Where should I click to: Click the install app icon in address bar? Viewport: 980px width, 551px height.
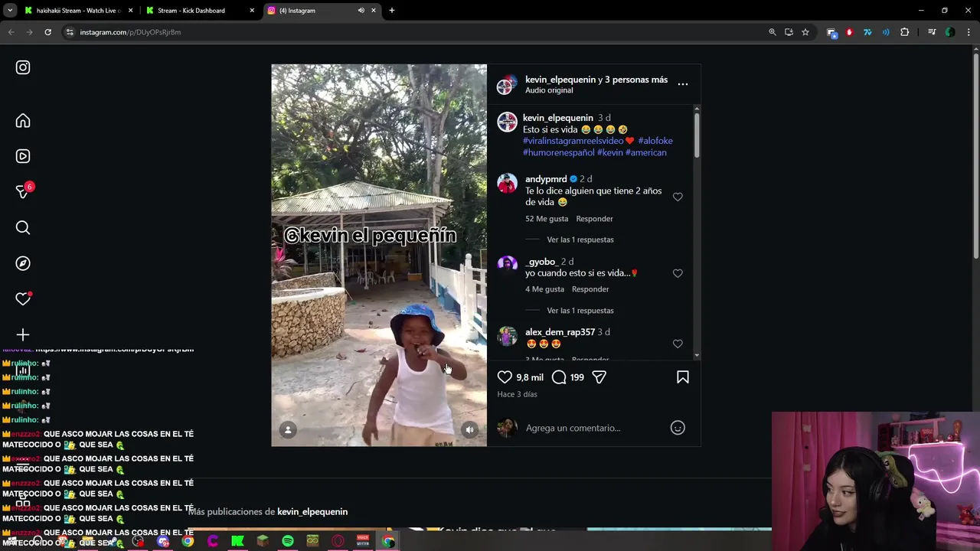coord(789,32)
